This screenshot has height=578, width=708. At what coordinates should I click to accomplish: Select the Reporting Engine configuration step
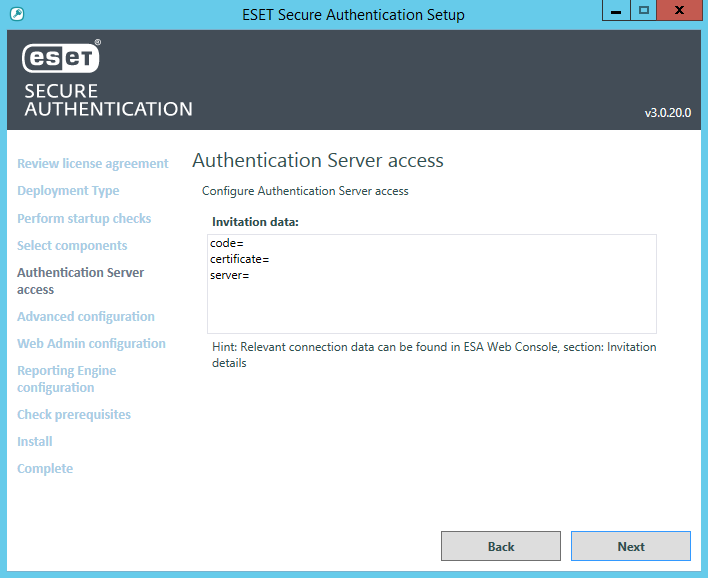[x=66, y=379]
